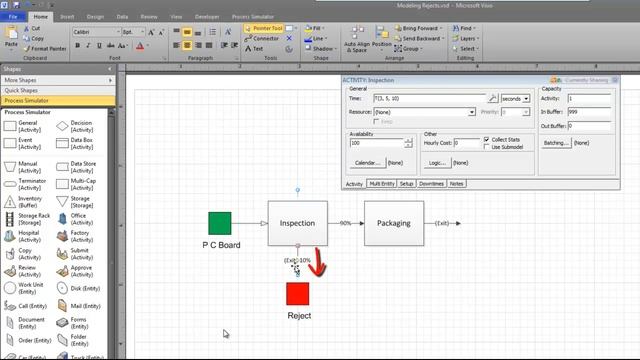This screenshot has width=640, height=360.
Task: Toggle Bold formatting
Action: [78, 46]
